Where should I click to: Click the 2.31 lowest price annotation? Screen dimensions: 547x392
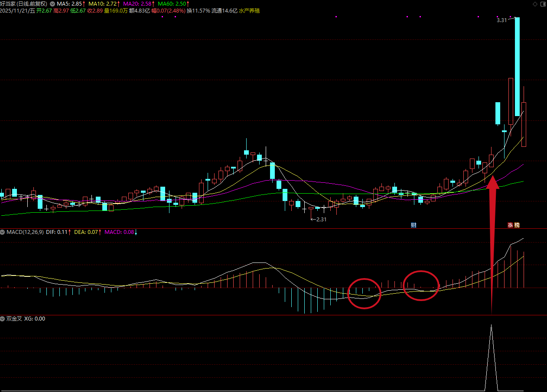(321, 220)
